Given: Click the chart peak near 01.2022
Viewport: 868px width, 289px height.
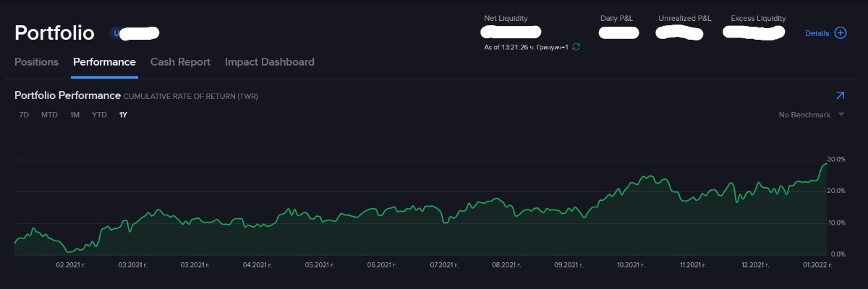Looking at the screenshot, I should coord(825,164).
